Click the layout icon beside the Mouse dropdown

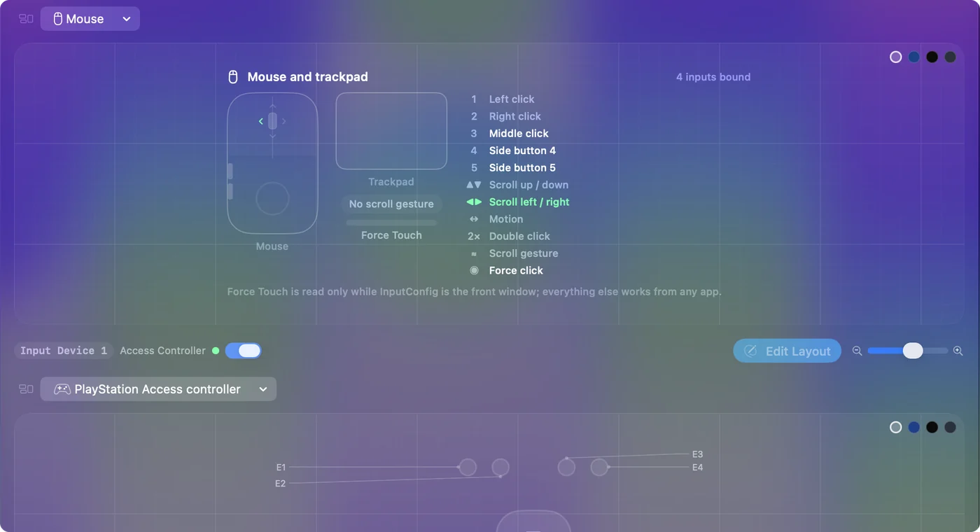point(26,19)
